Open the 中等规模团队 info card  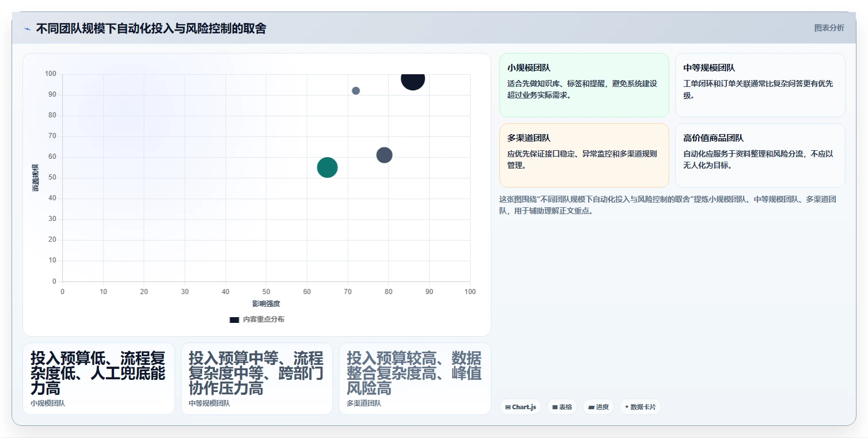click(x=760, y=85)
